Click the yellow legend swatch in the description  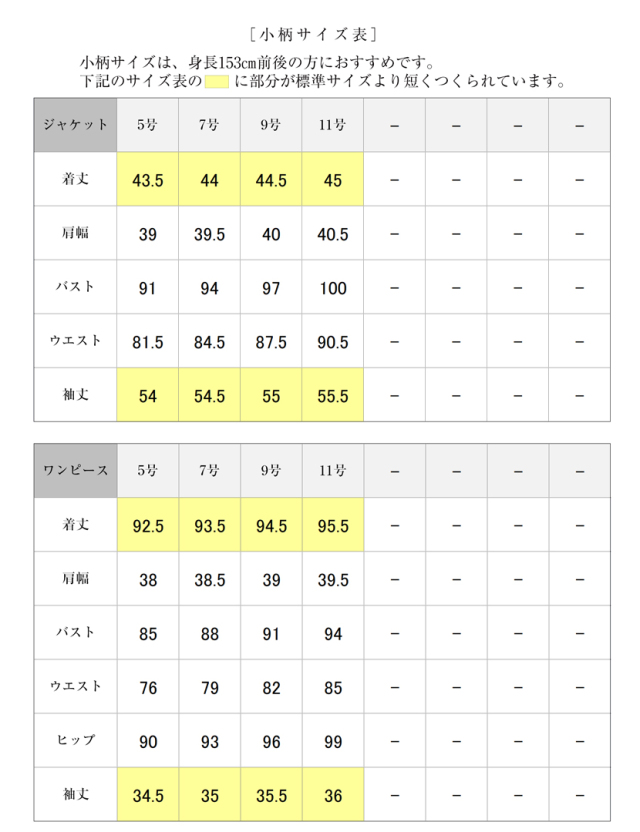point(217,81)
